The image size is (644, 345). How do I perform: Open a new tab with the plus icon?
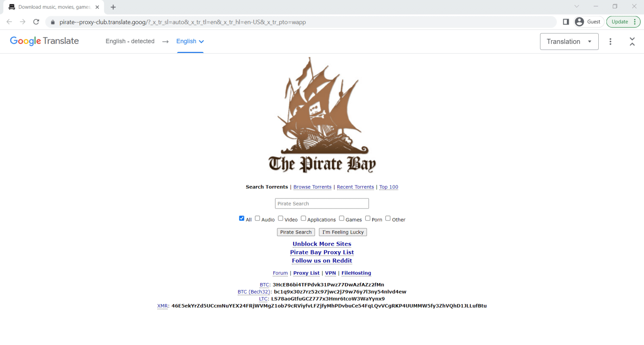click(x=113, y=7)
